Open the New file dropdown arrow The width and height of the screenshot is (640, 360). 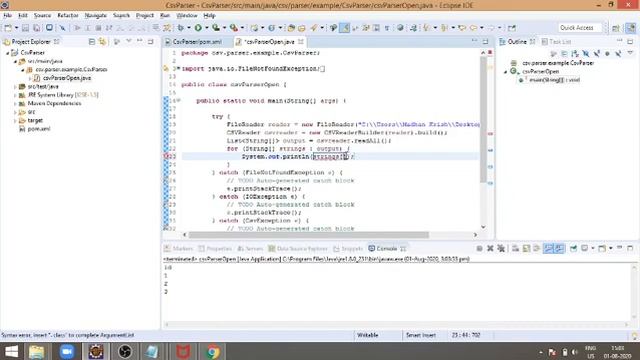click(16, 28)
